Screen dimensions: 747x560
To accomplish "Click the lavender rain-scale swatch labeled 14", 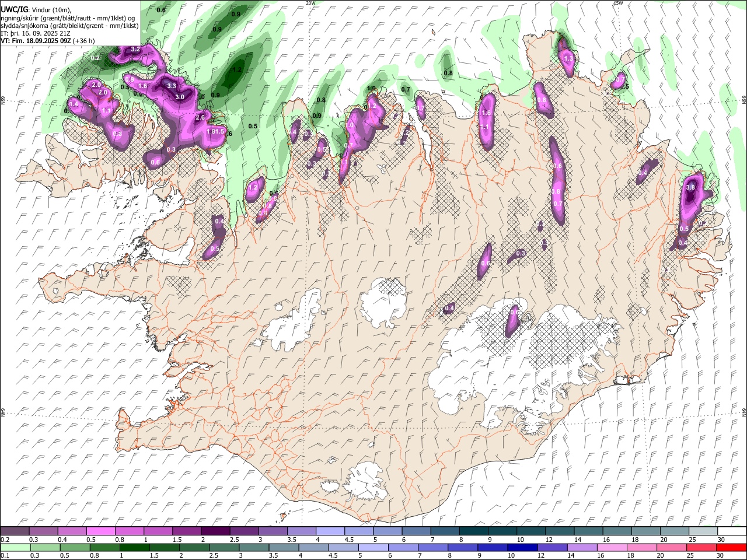I will 581,548.
